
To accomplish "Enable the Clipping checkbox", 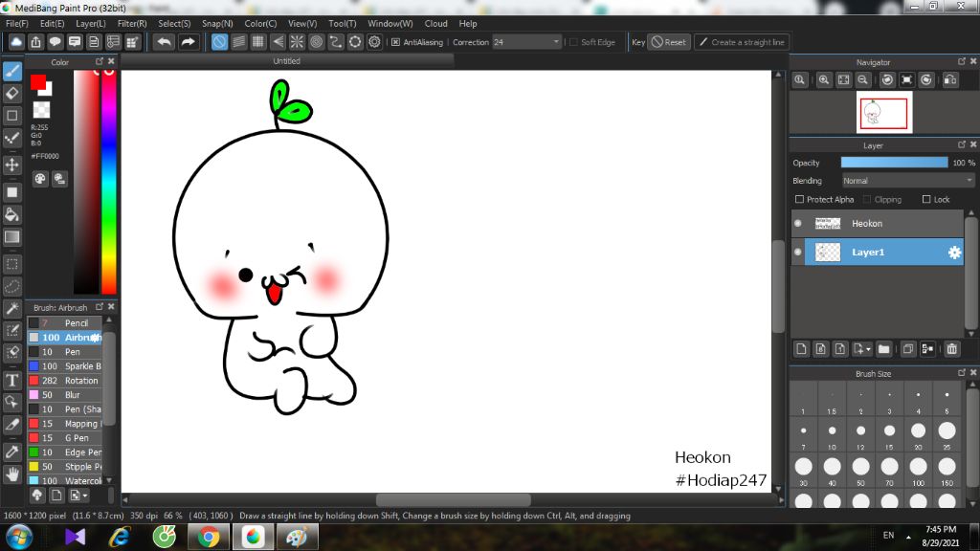I will pyautogui.click(x=867, y=199).
